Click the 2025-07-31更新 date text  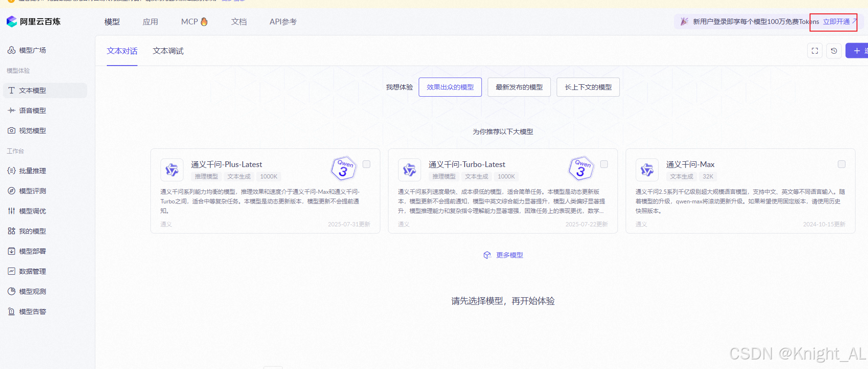[349, 224]
